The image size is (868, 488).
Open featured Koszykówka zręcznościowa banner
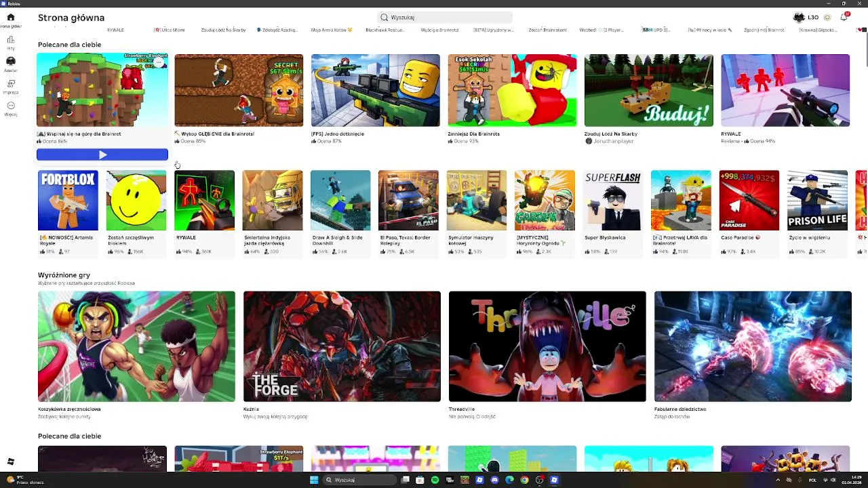click(x=136, y=346)
